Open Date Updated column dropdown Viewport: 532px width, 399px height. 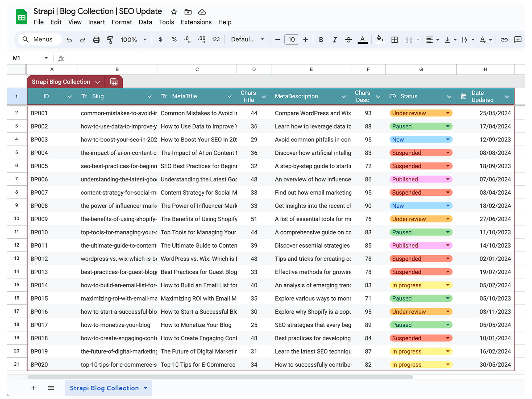(507, 97)
